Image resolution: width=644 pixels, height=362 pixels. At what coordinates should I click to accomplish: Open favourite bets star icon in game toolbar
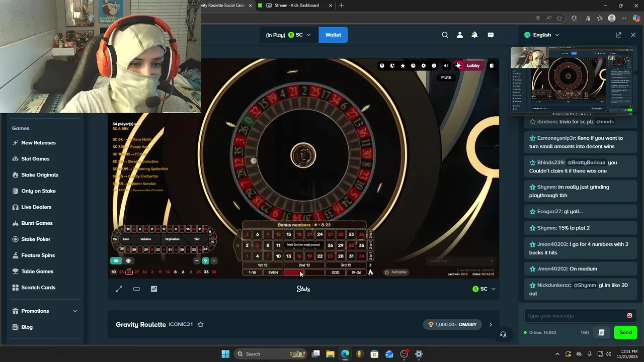(x=403, y=66)
